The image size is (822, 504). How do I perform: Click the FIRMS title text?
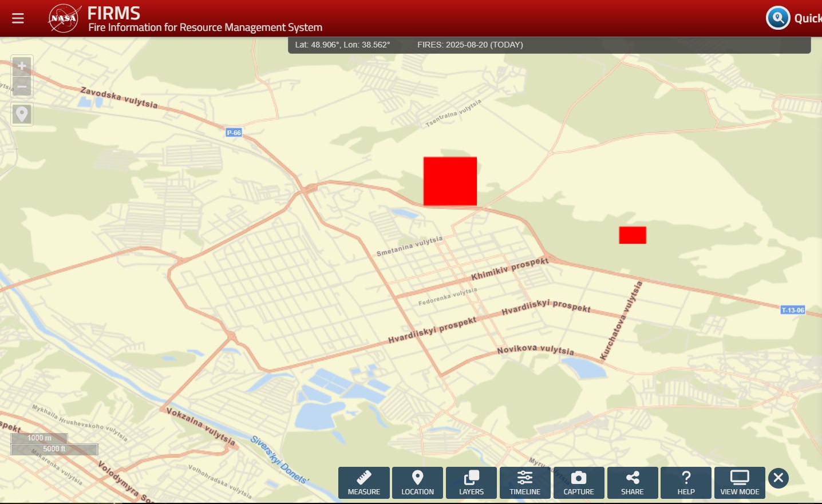[114, 13]
